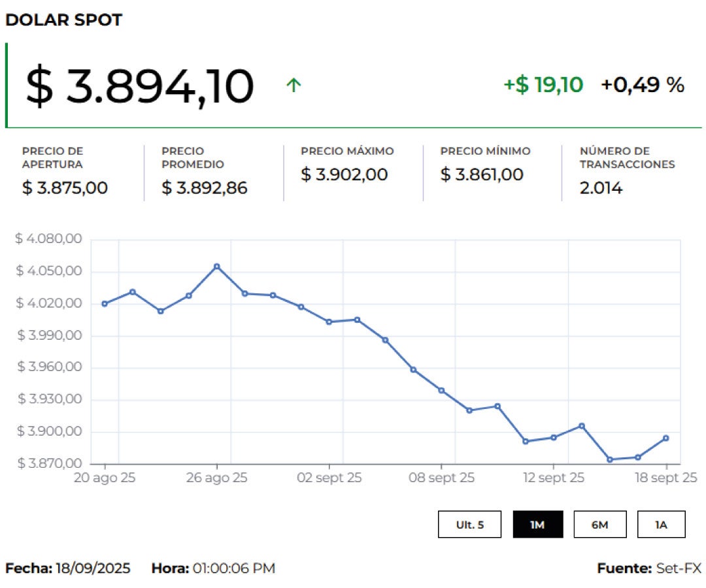Viewport: 706px width, 588px height.
Task: Switch to the 1M time range
Action: (x=537, y=524)
